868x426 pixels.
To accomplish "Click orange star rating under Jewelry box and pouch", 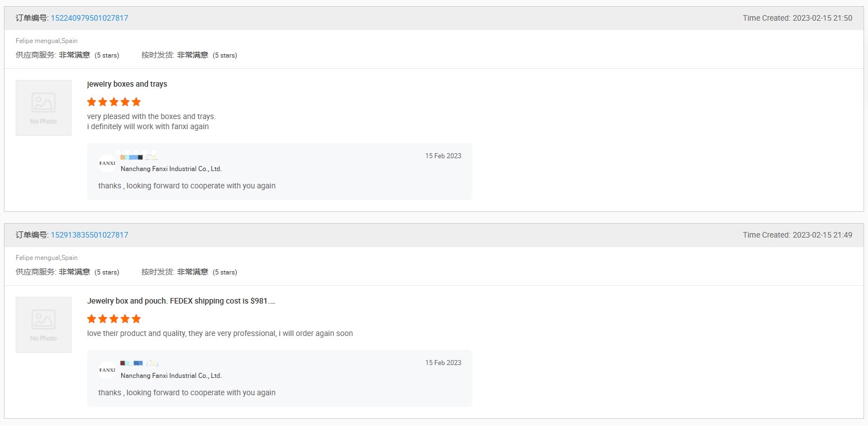I will pos(114,319).
